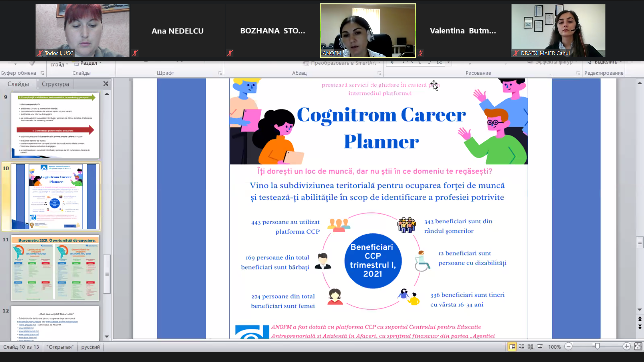Select Ana NEDELCU participant tile
644x362 pixels.
(177, 31)
